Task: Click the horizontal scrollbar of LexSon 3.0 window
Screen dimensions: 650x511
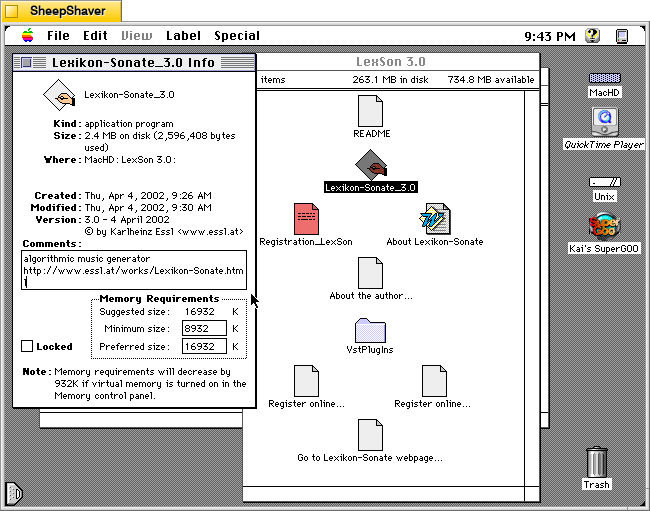Action: coord(383,494)
